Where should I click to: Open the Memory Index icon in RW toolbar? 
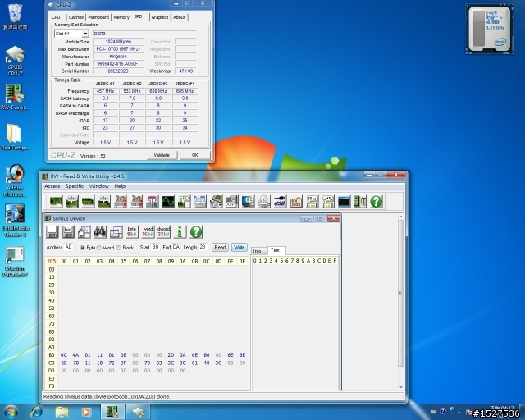coord(104,202)
